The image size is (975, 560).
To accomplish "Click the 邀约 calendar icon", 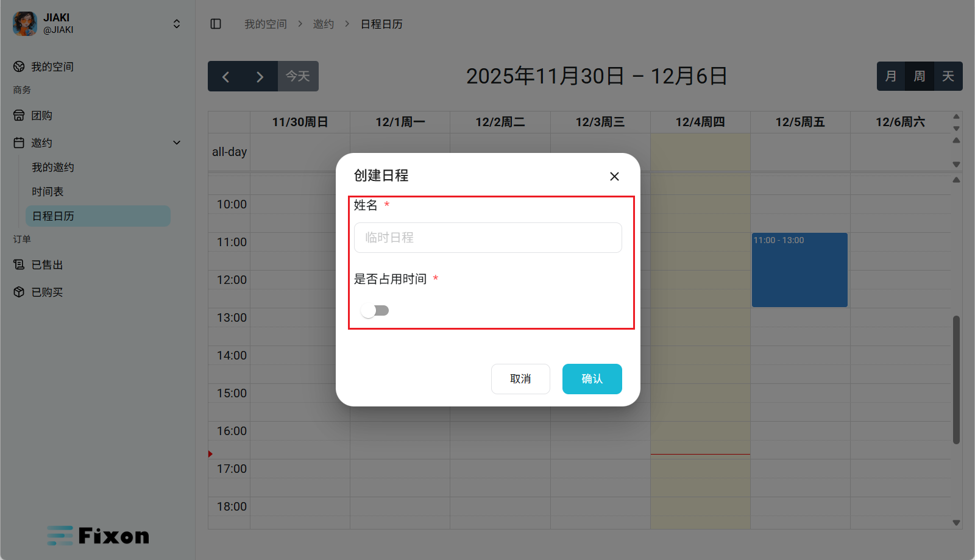I will [19, 143].
